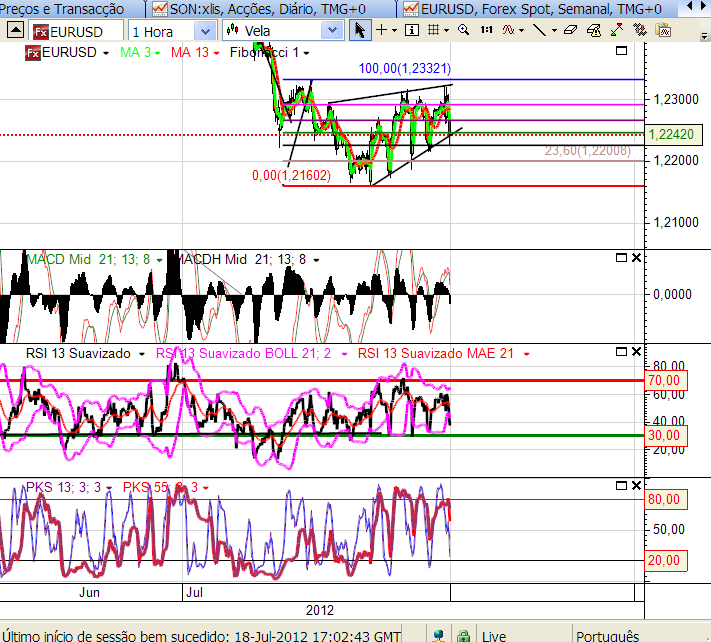Select the zoom magnifier tool
Viewport: 711px width, 642px height.
pyautogui.click(x=463, y=30)
